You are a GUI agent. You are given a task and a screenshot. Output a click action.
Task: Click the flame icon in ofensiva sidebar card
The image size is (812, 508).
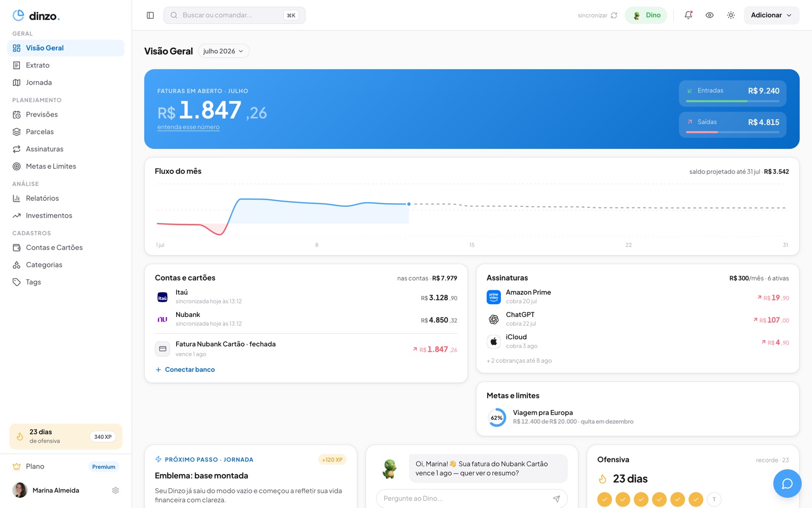20,436
